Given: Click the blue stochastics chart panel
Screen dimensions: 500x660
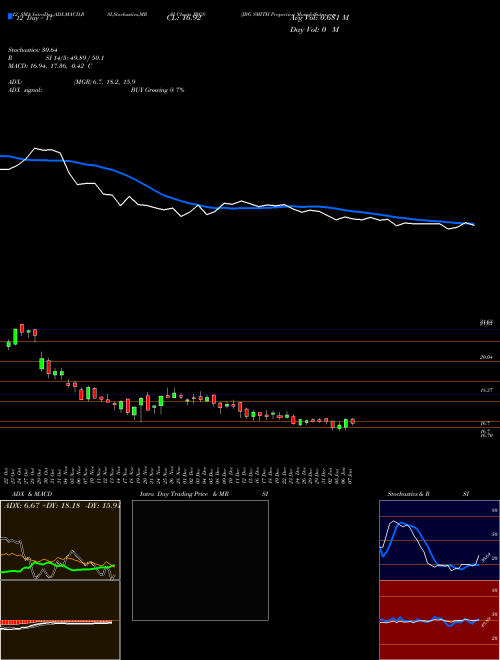Looking at the screenshot, I should click(x=439, y=540).
